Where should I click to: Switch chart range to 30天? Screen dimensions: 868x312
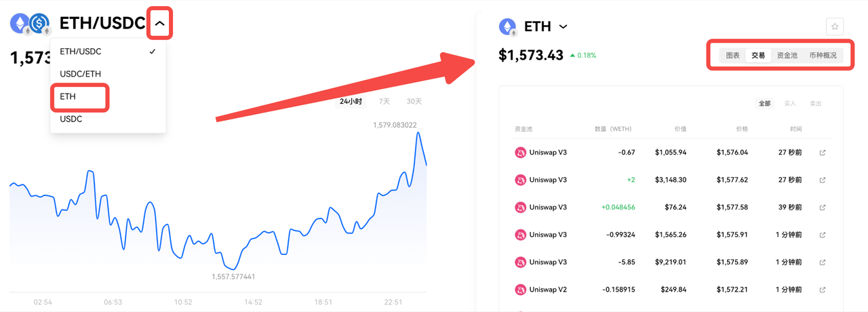click(x=414, y=102)
